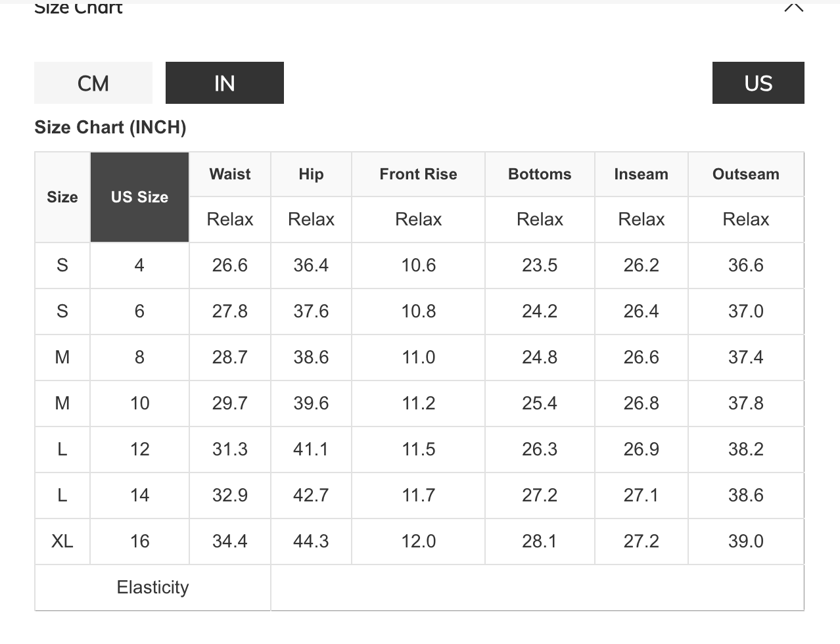The width and height of the screenshot is (840, 644).
Task: Select US size 16 cell
Action: click(x=139, y=541)
